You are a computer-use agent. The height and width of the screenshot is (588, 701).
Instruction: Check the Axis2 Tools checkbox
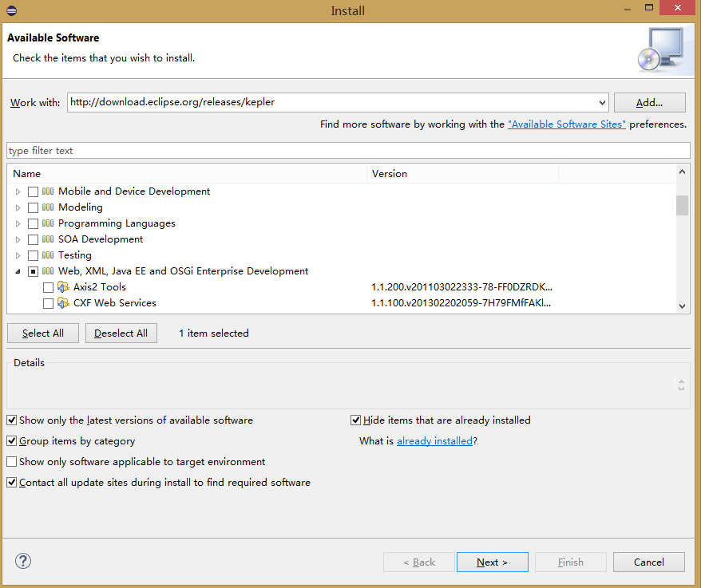(x=48, y=287)
